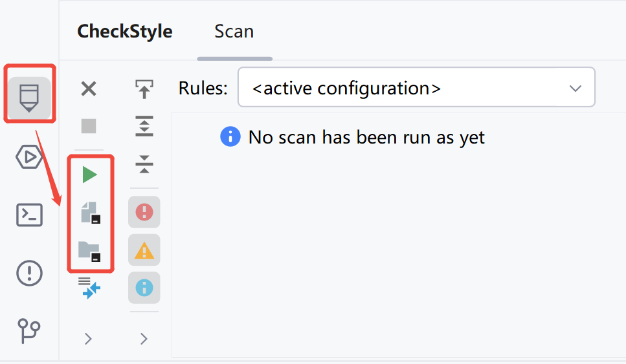Viewport: 626px width, 364px height.
Task: Toggle display of info messages filter
Action: pyautogui.click(x=144, y=288)
